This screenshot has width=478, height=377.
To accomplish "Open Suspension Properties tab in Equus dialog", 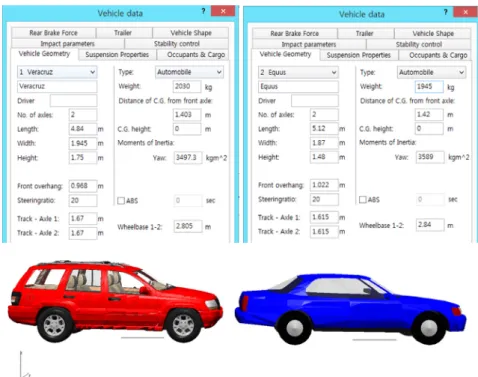I will [359, 55].
